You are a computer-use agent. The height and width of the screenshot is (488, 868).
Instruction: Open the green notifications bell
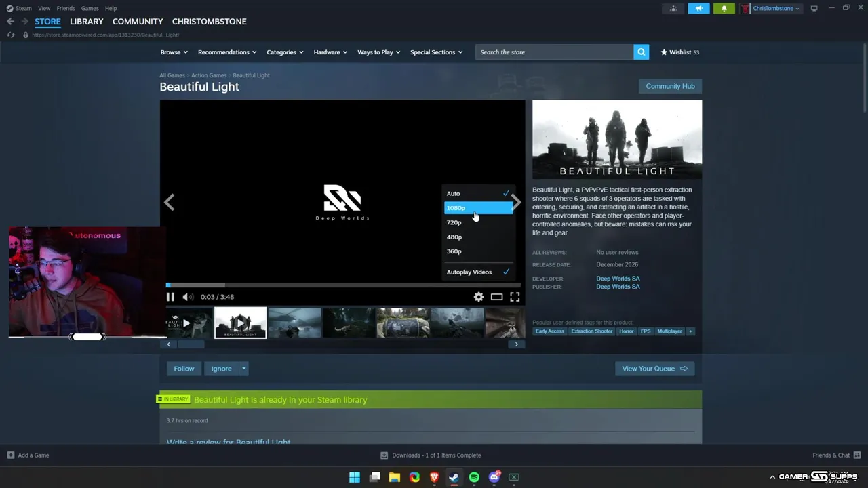point(724,8)
